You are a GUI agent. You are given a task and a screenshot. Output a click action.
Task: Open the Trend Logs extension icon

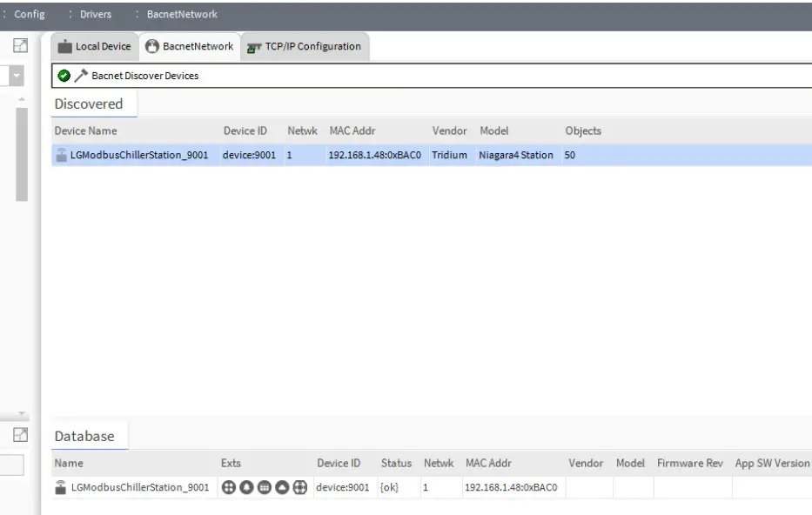click(282, 487)
